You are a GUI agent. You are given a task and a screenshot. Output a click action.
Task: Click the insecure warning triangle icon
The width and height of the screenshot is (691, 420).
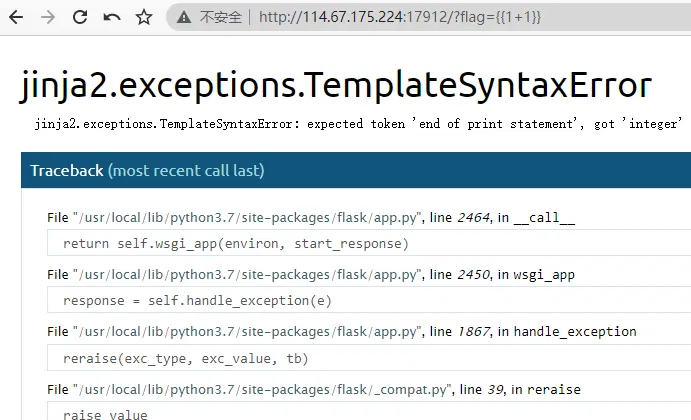[x=184, y=17]
